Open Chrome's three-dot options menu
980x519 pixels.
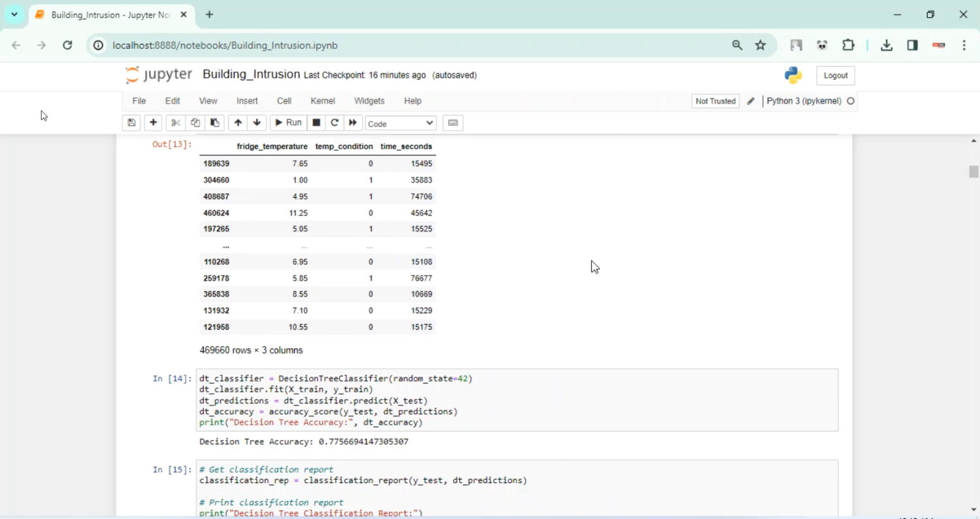(964, 45)
